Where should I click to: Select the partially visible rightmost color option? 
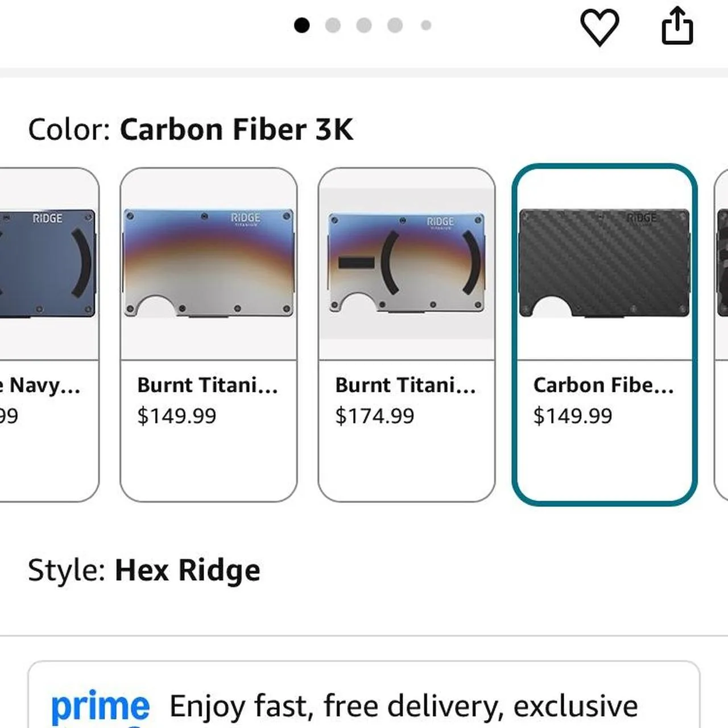tap(721, 334)
